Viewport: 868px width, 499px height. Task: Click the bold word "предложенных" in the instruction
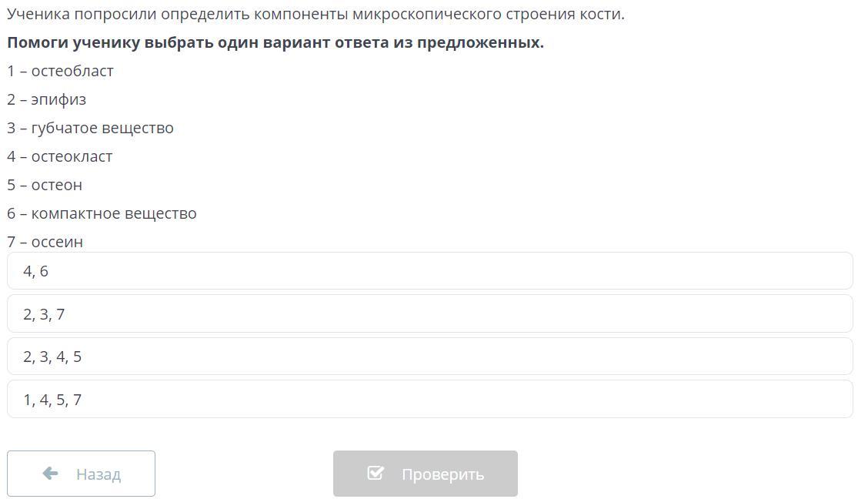pyautogui.click(x=480, y=42)
